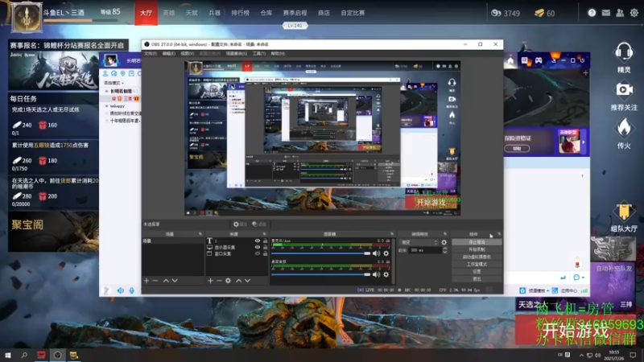Open the 组队大厅 banner icon

coord(623,212)
